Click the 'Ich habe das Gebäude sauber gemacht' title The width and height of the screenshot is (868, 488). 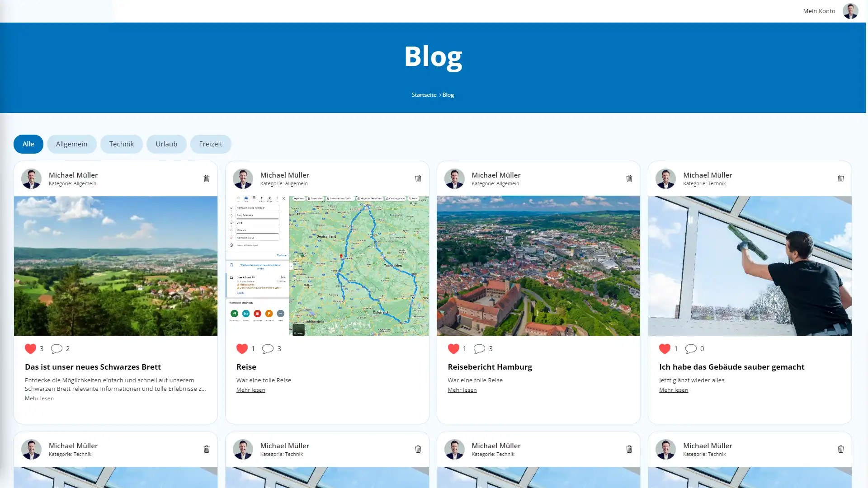(732, 367)
